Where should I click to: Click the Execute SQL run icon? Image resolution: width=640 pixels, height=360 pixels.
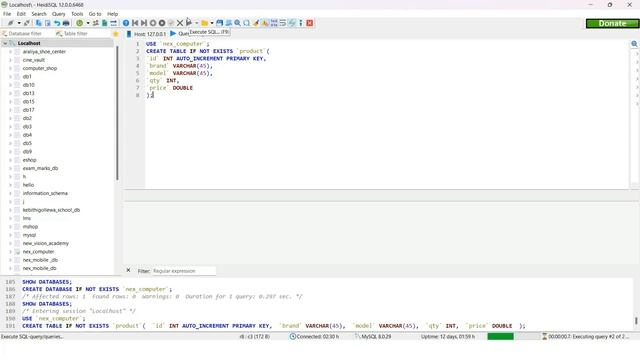point(189,22)
